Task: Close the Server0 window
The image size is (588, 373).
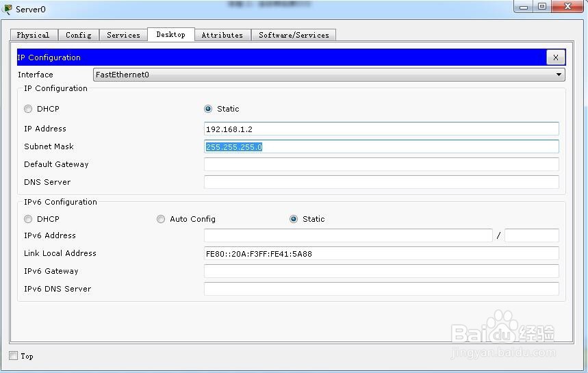Action: point(567,6)
